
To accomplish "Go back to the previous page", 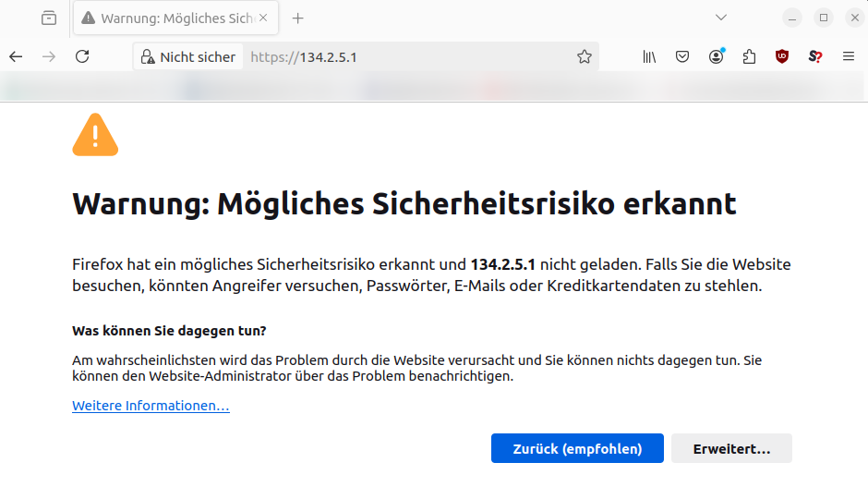I will [x=16, y=56].
